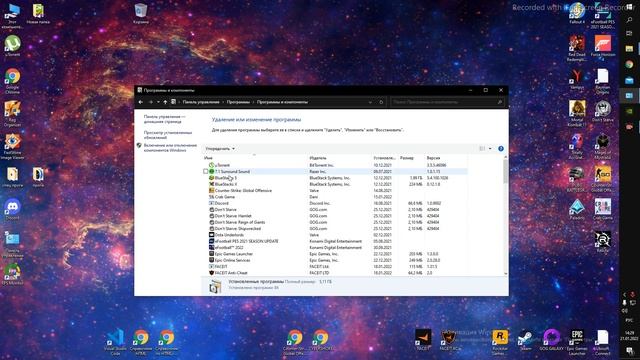The width and height of the screenshot is (640, 360).
Task: Open the notification center icon on taskbar
Action: point(630,351)
